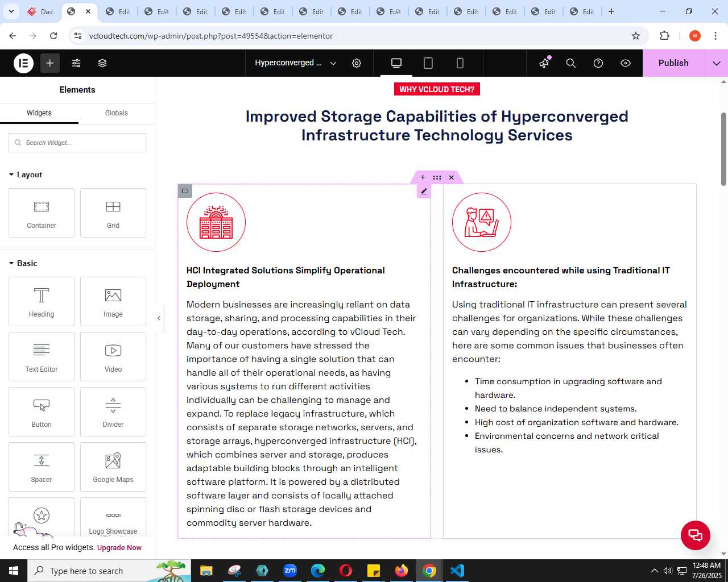The width and height of the screenshot is (728, 582).
Task: Select the Divider widget
Action: (113, 412)
